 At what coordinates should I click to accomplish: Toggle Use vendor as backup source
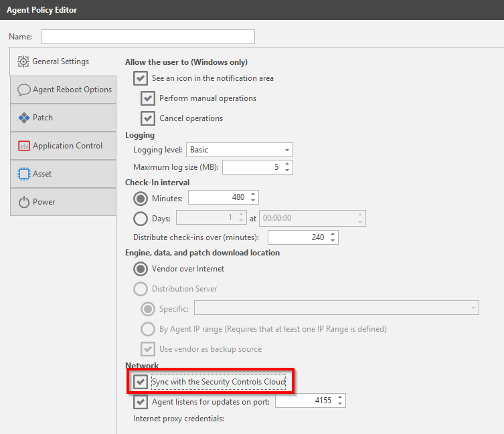[148, 349]
